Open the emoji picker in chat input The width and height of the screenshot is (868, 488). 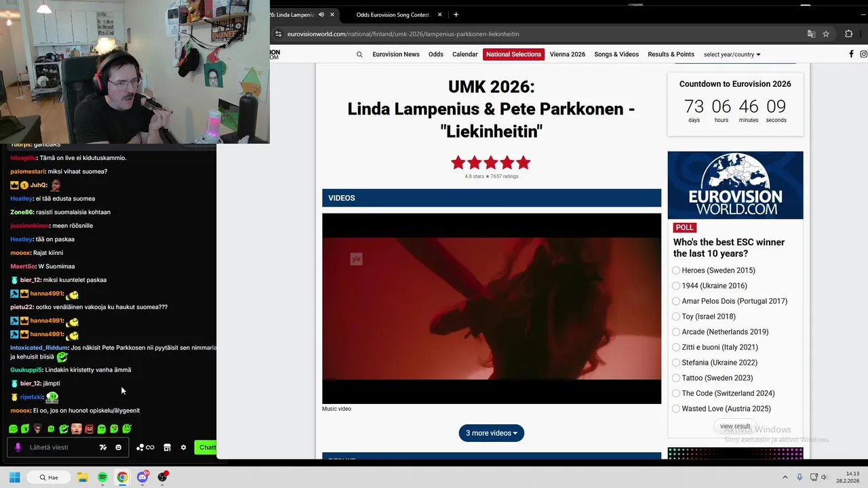point(119,447)
